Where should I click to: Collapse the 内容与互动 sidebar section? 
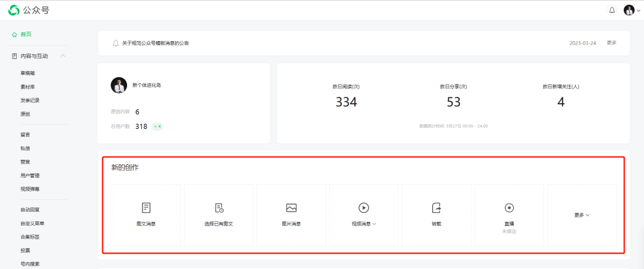63,56
